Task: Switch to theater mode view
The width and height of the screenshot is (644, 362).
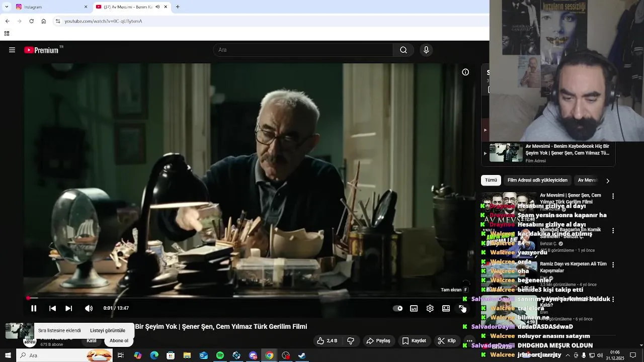Action: point(446,308)
